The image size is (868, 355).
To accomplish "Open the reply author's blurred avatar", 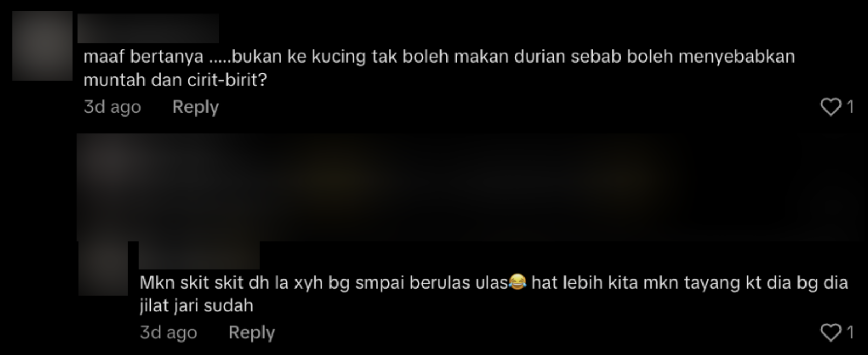I will tap(103, 268).
